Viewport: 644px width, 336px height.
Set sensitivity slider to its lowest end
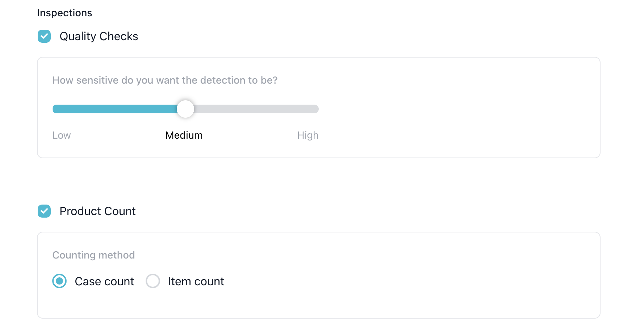(54, 109)
